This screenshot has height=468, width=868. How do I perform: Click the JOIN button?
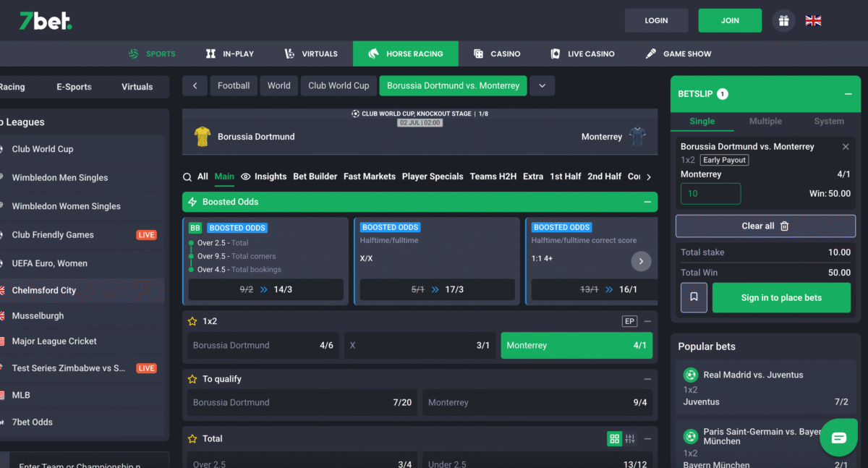pyautogui.click(x=730, y=20)
